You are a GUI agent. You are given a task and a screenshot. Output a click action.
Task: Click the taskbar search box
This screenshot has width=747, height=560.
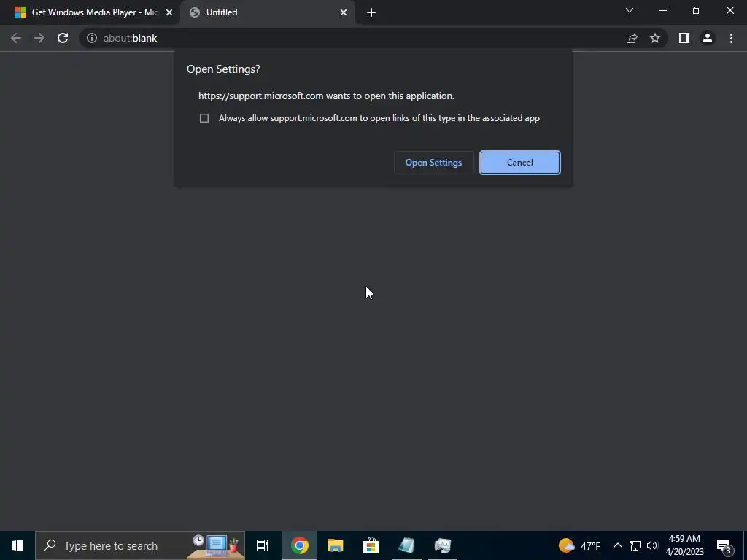click(x=140, y=545)
